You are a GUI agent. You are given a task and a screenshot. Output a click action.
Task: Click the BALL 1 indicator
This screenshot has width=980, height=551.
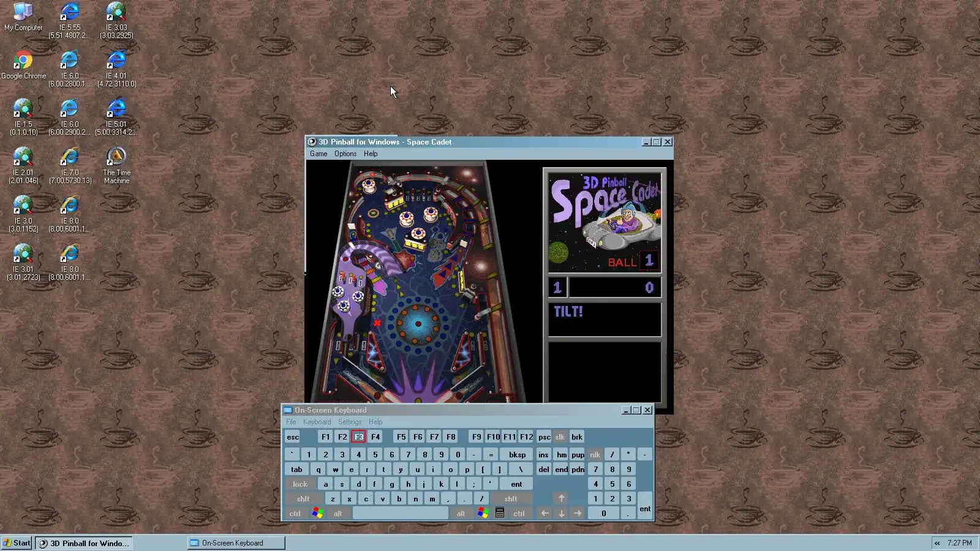click(x=632, y=261)
